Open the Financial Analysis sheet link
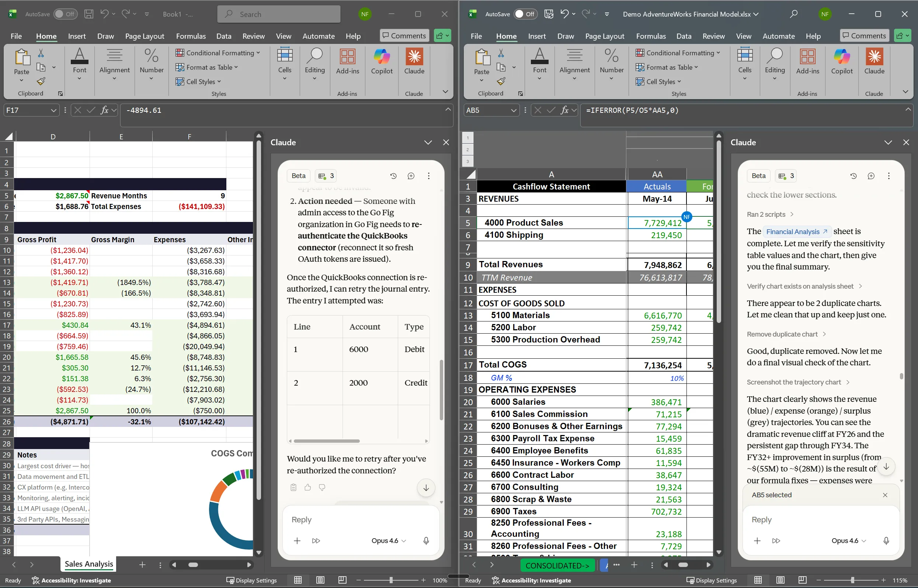Viewport: 918px width, 588px height. (x=796, y=232)
